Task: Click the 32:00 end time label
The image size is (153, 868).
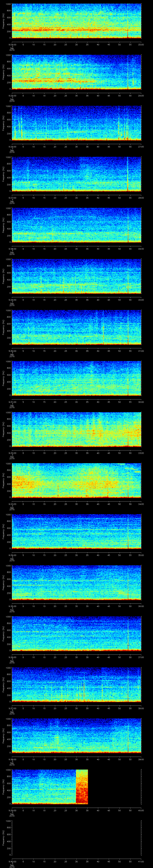Action: [x=141, y=402]
